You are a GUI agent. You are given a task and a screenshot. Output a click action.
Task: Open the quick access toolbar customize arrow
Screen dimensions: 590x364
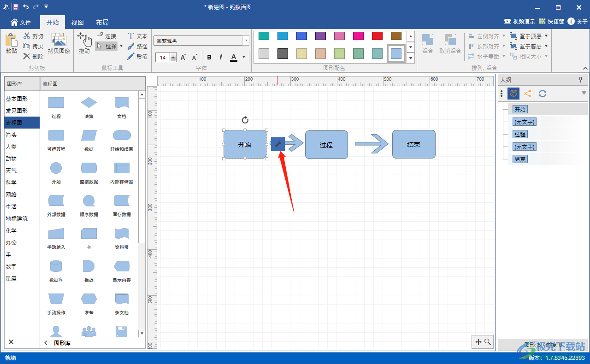pyautogui.click(x=46, y=7)
